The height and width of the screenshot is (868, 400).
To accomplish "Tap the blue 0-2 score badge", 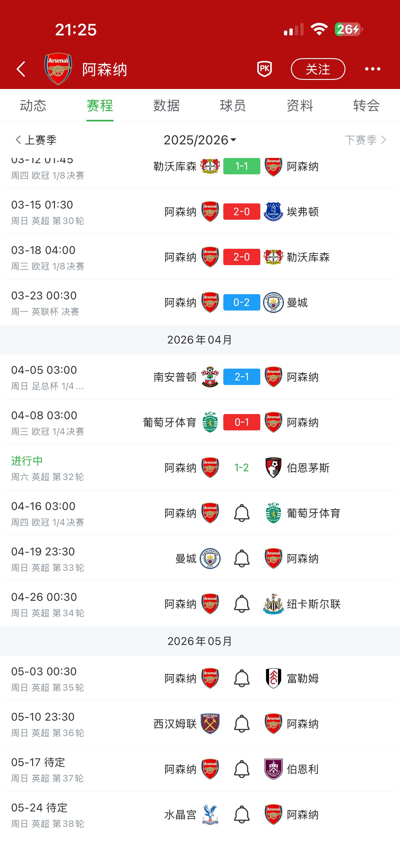I will [x=242, y=302].
